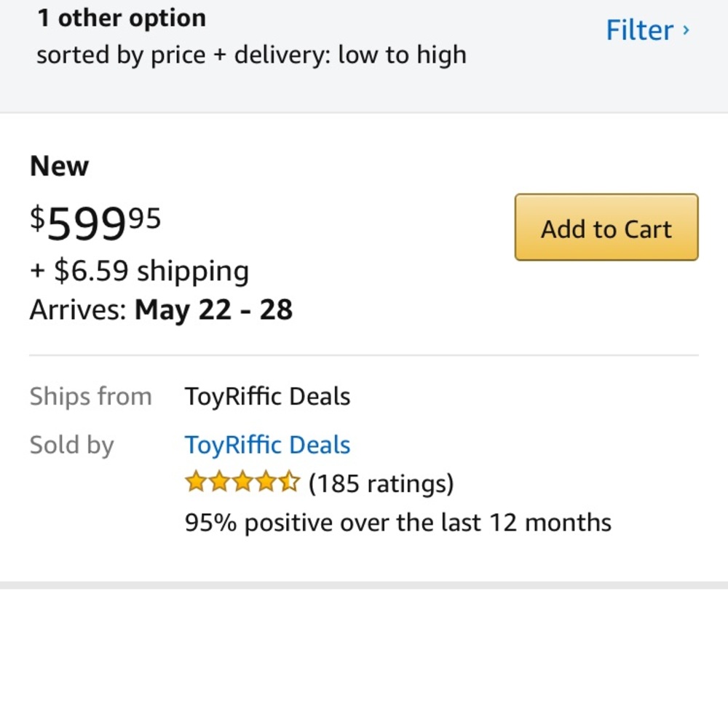The image size is (728, 728).
Task: Click the 95% positive feedback text
Action: click(x=397, y=522)
